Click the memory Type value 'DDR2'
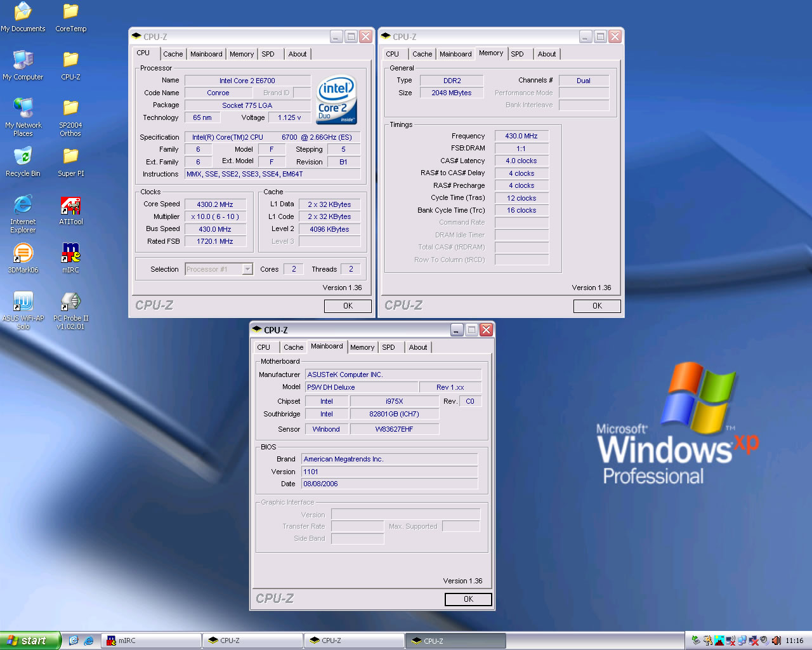 point(452,81)
